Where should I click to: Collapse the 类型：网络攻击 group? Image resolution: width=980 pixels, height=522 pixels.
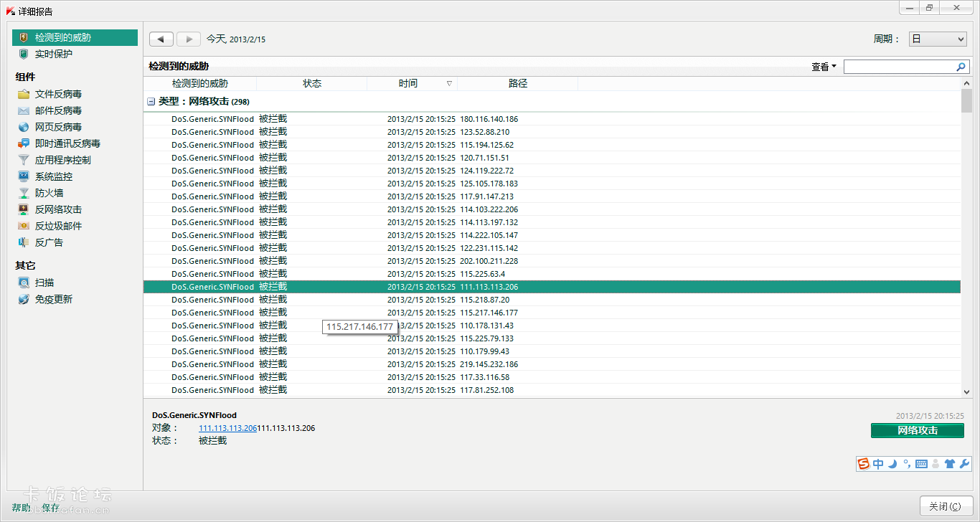pyautogui.click(x=151, y=102)
